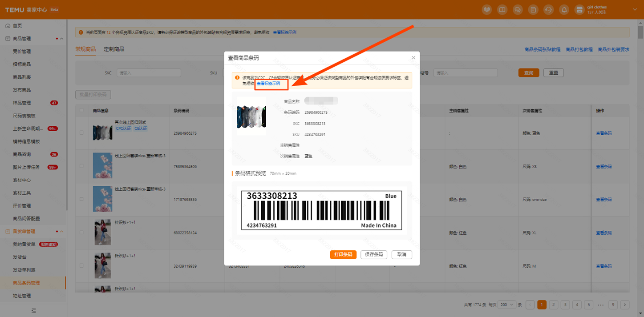Click the 查看标签示例 link in dialog
This screenshot has height=317, width=644.
268,84
